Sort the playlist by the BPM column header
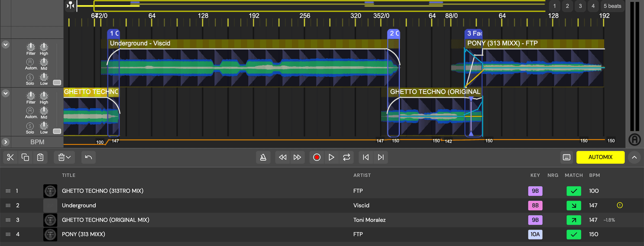Screen dimensions: 644x246 pos(594,175)
